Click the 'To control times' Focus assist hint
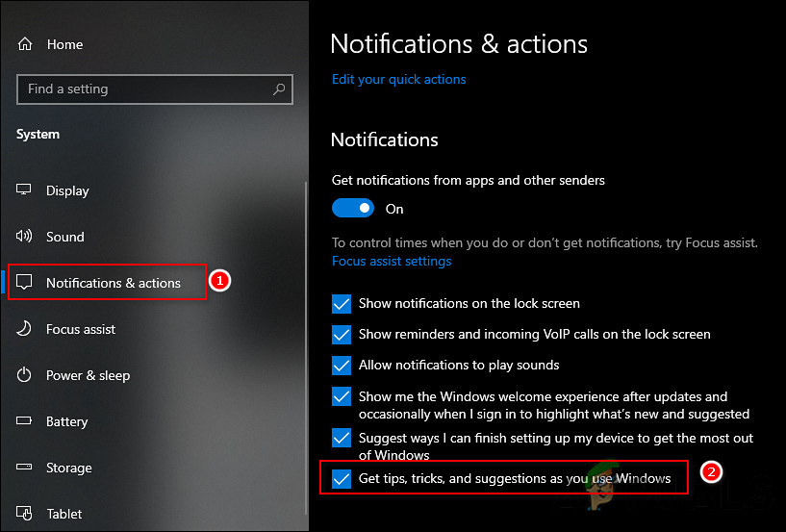The width and height of the screenshot is (786, 532). tap(545, 243)
